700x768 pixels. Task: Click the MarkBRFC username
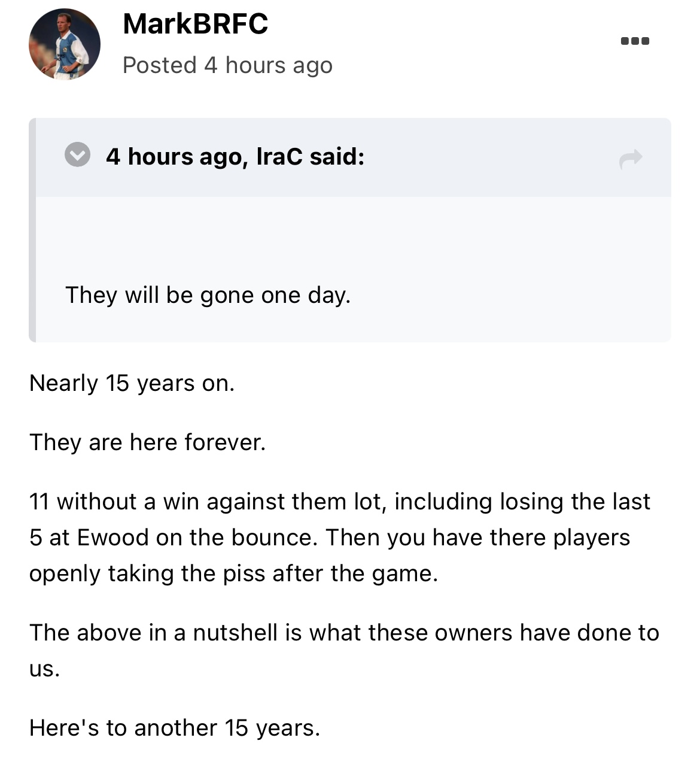pyautogui.click(x=195, y=25)
